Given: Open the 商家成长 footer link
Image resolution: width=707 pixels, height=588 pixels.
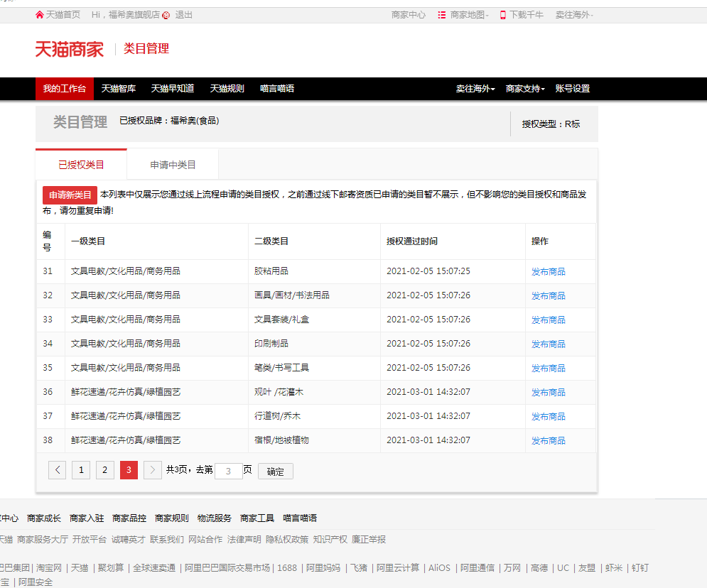Looking at the screenshot, I should tap(44, 518).
